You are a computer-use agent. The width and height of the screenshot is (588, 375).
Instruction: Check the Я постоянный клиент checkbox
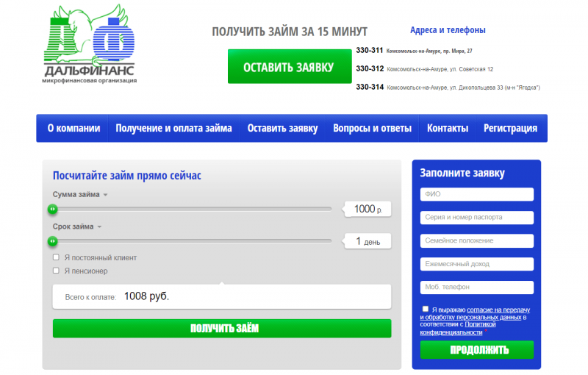(56, 257)
